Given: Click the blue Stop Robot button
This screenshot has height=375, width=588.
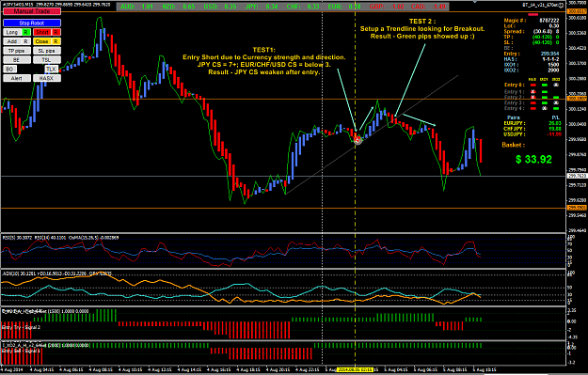Looking at the screenshot, I should point(31,23).
